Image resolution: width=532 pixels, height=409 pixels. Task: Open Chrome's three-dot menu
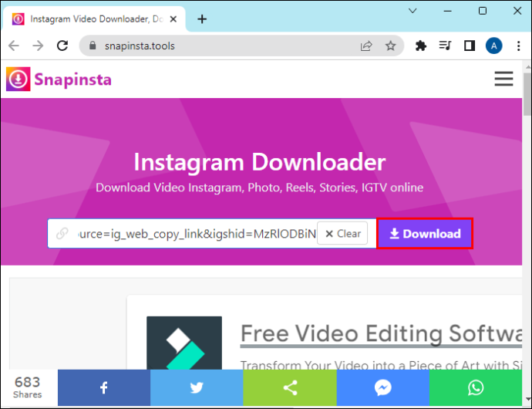click(518, 46)
